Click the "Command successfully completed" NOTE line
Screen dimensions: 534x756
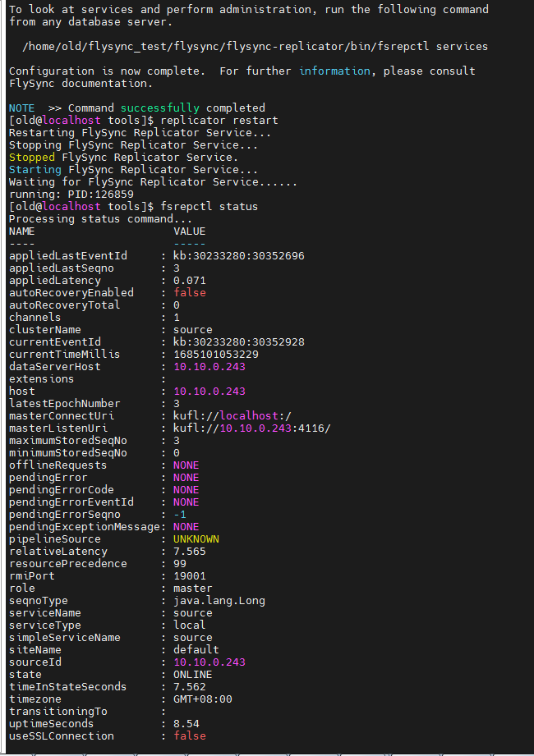(x=136, y=108)
